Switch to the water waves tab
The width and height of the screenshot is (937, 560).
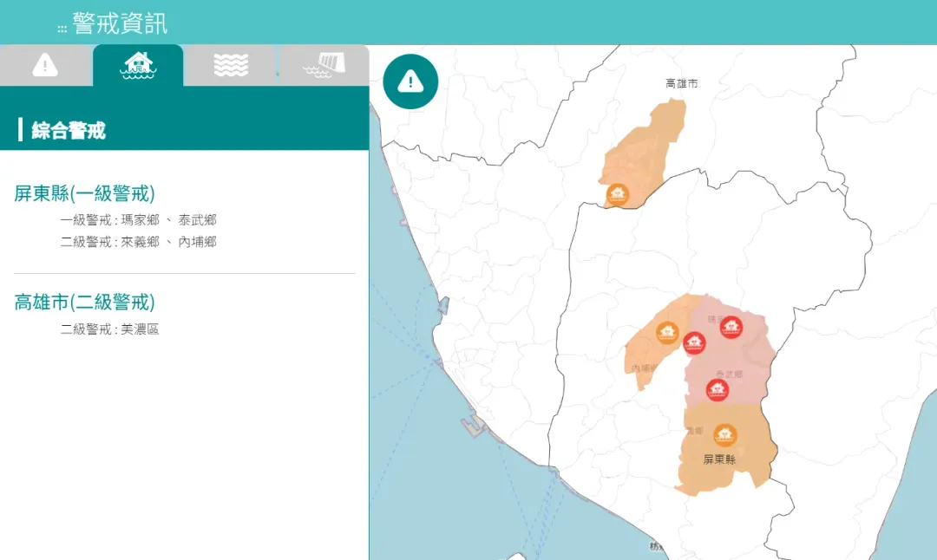click(x=231, y=65)
